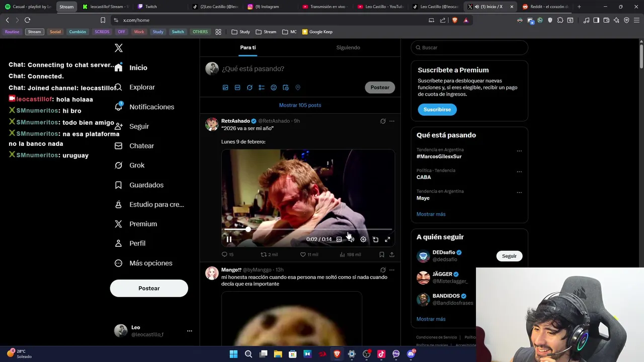The width and height of the screenshot is (644, 362).
Task: Share RetrAshado's post
Action: pos(392,254)
